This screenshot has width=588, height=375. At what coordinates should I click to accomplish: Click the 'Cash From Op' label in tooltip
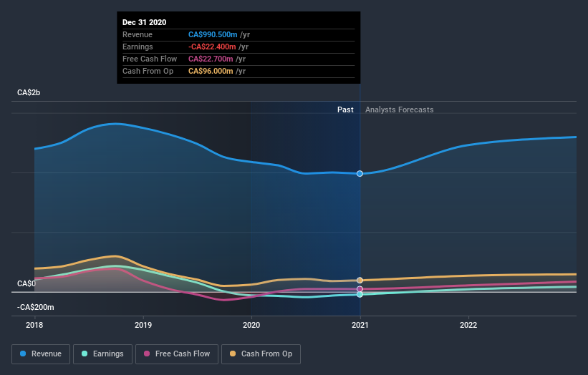coord(148,71)
